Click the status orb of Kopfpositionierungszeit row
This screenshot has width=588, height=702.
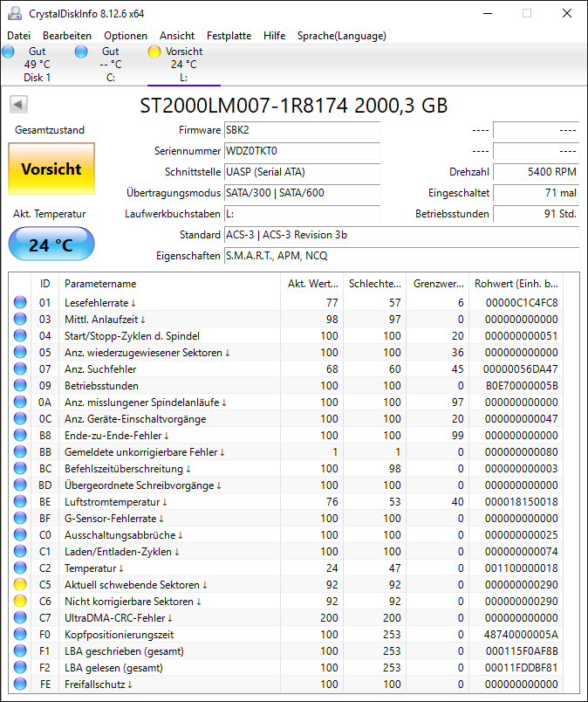20,634
